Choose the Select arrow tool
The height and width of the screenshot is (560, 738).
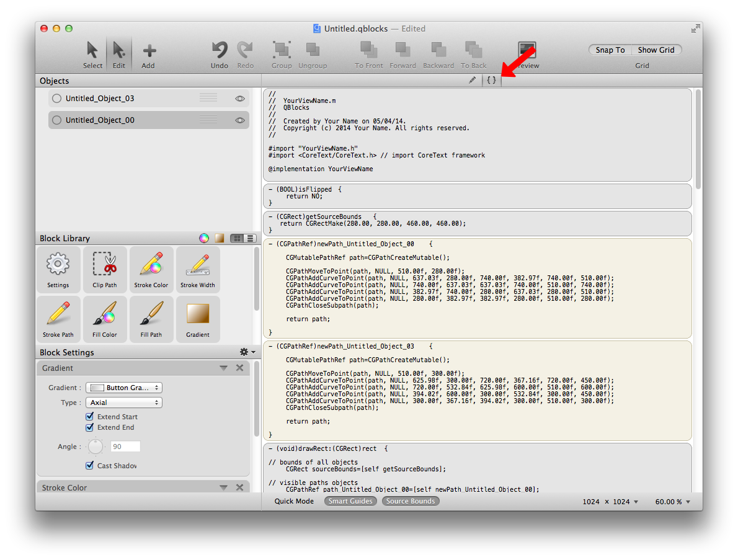[x=92, y=55]
